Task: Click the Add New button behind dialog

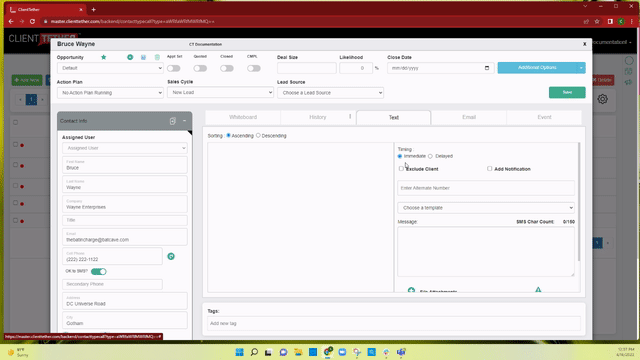Action: pos(27,80)
